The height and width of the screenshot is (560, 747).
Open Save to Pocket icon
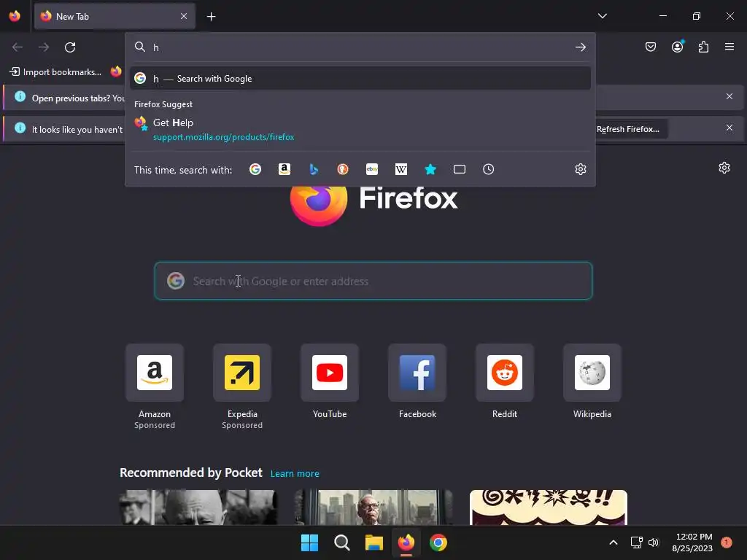[x=651, y=47]
